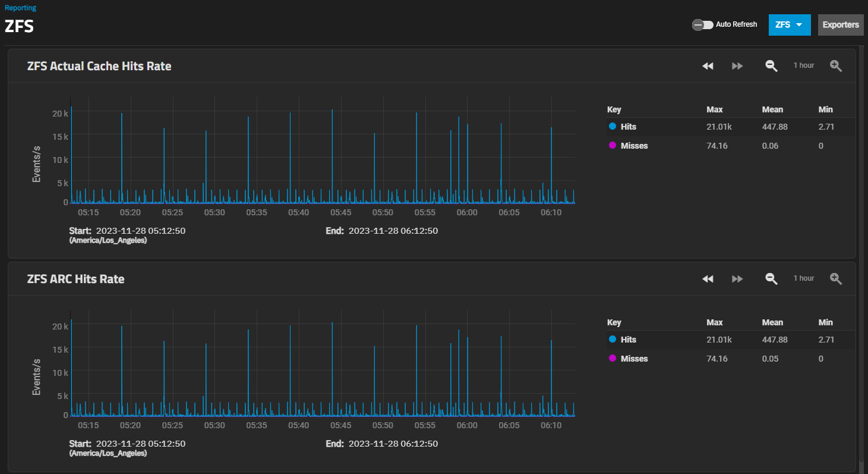Step forward the ZFS Actual Cache Hits Rate chart
Screen dimensions: 868x474
737,66
